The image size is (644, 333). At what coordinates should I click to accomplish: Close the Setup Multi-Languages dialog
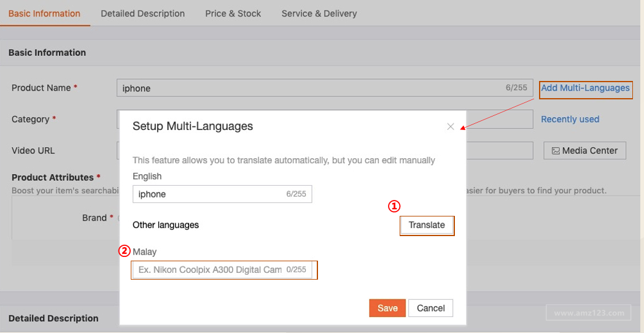click(451, 127)
